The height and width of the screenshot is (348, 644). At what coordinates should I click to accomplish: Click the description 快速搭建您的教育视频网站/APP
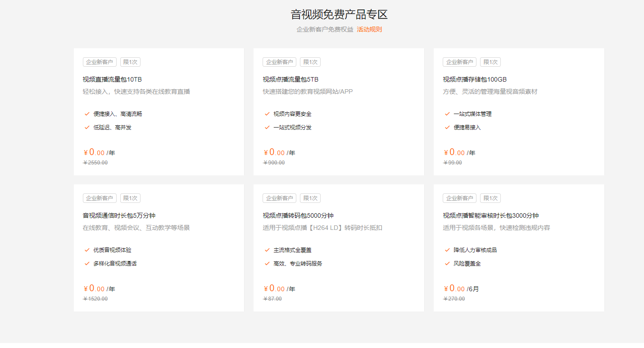(308, 92)
